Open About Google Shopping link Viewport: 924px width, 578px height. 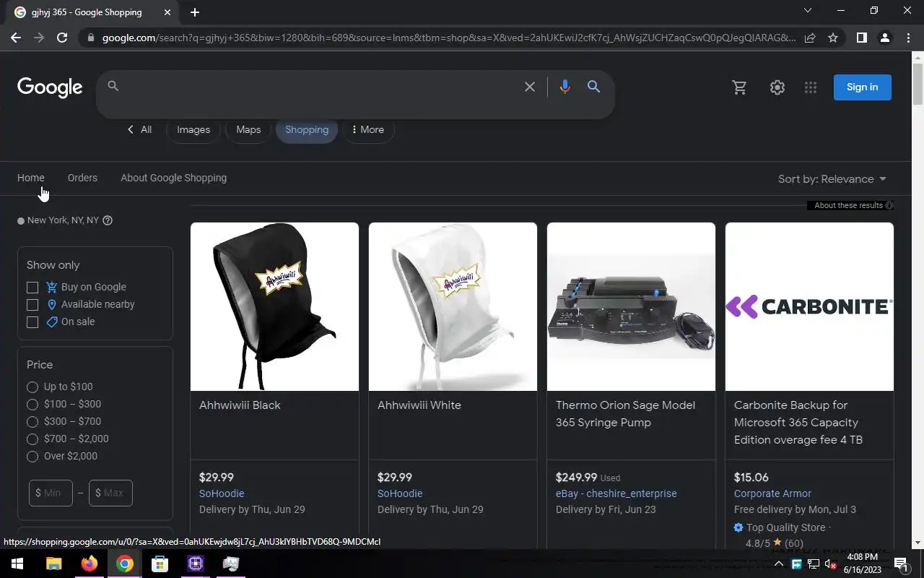(173, 178)
